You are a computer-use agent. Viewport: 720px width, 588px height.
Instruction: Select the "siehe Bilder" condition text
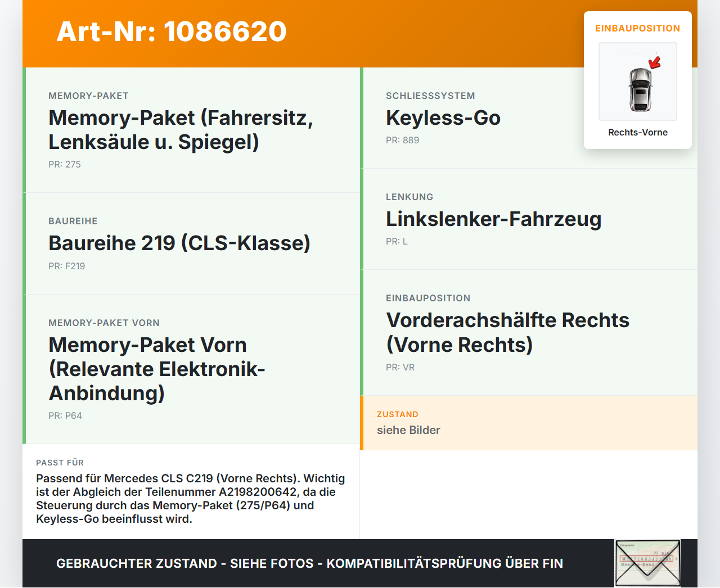click(408, 430)
